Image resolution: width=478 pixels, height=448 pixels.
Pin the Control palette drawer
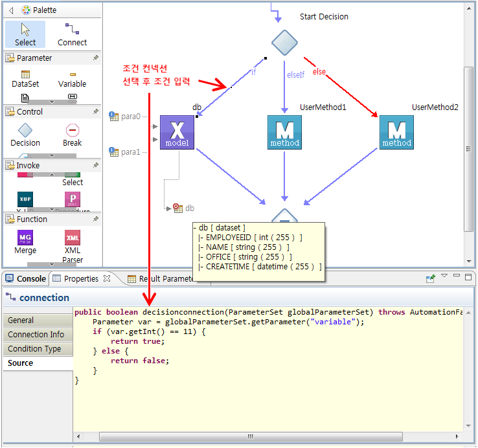coord(96,112)
